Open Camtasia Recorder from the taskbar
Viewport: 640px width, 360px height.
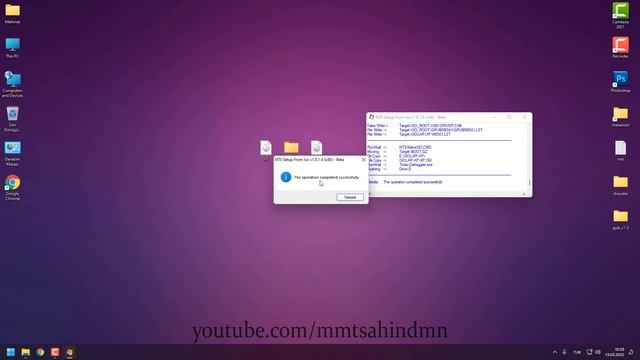[x=55, y=352]
